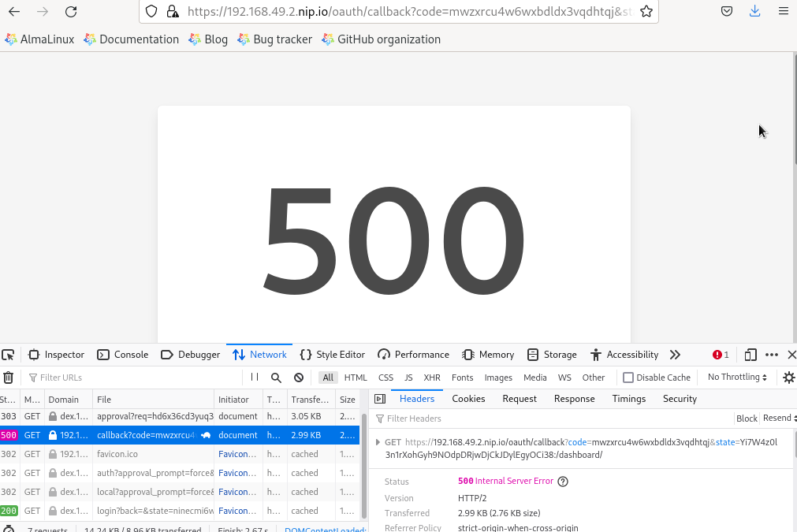Open request blocking panel

299,378
